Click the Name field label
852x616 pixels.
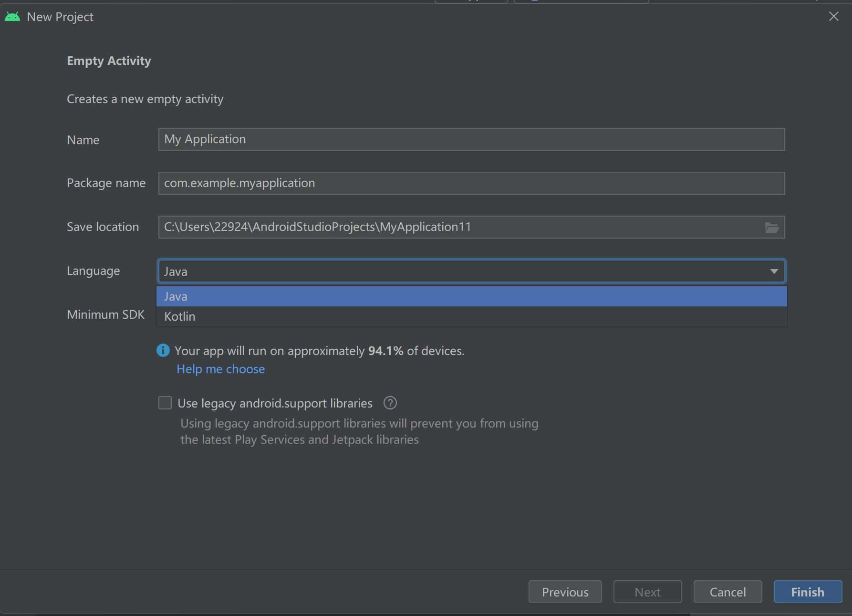[x=83, y=140]
